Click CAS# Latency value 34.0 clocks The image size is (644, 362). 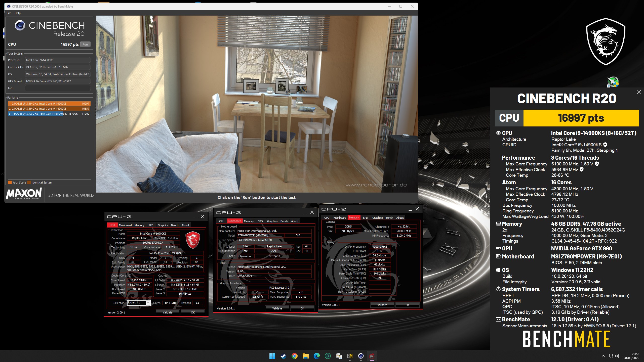tap(380, 255)
